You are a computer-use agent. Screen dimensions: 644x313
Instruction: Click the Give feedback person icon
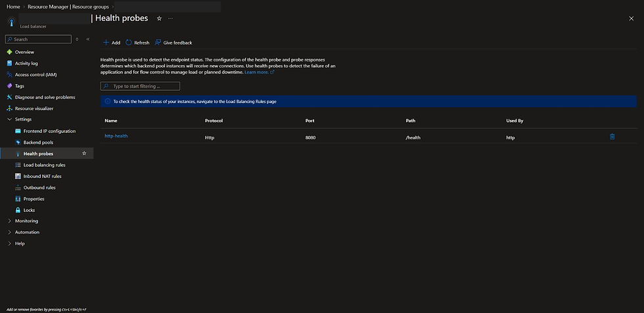tap(158, 42)
